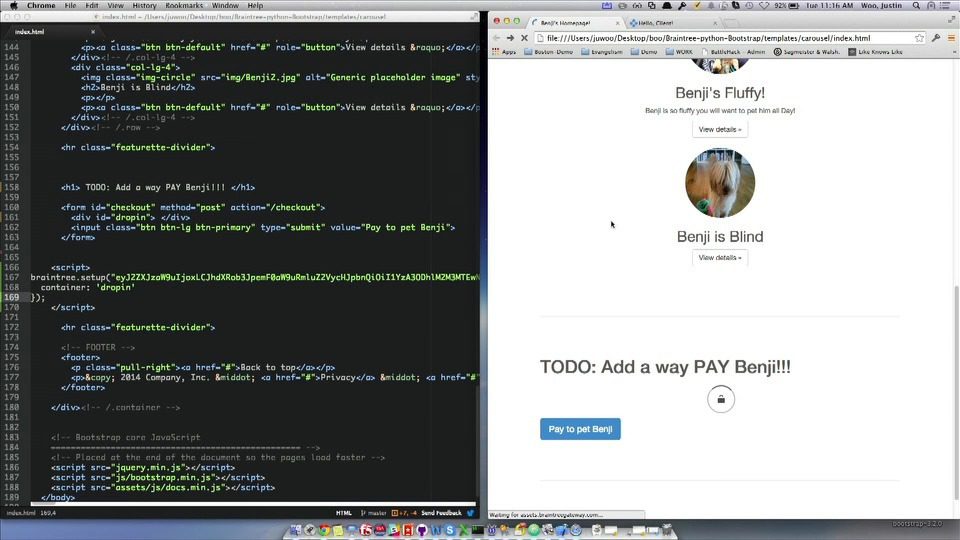
Task: Open Spotlight search in the menu bar
Action: coord(916,6)
